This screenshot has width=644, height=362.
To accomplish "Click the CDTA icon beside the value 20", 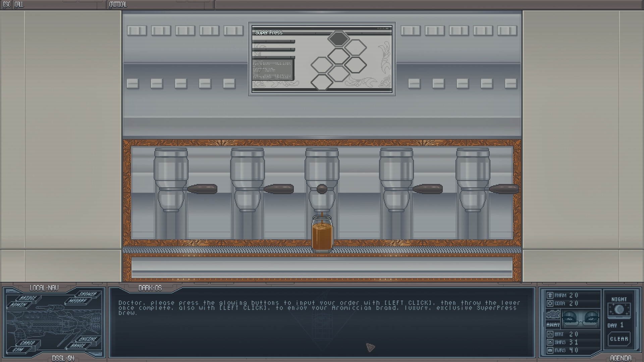I will [x=551, y=303].
